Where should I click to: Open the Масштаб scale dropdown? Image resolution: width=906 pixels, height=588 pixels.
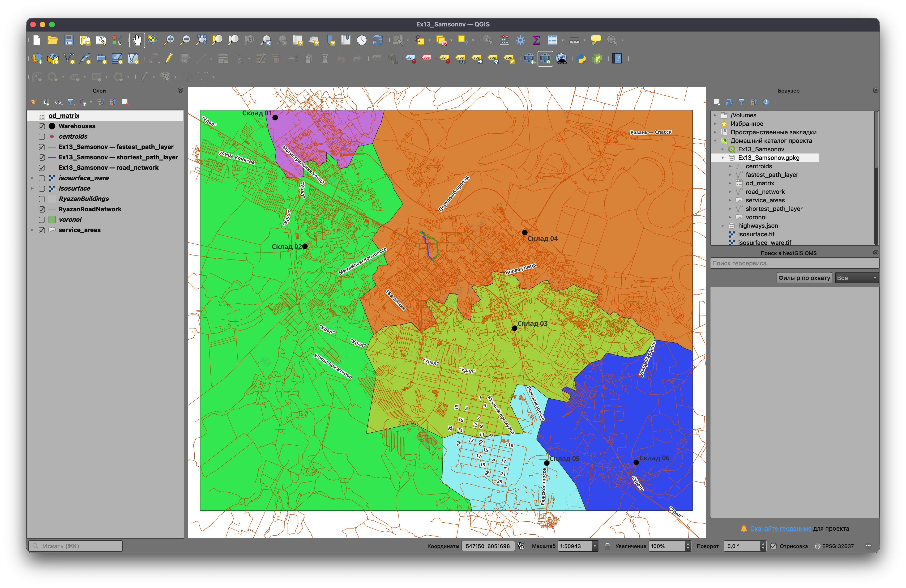pos(595,546)
